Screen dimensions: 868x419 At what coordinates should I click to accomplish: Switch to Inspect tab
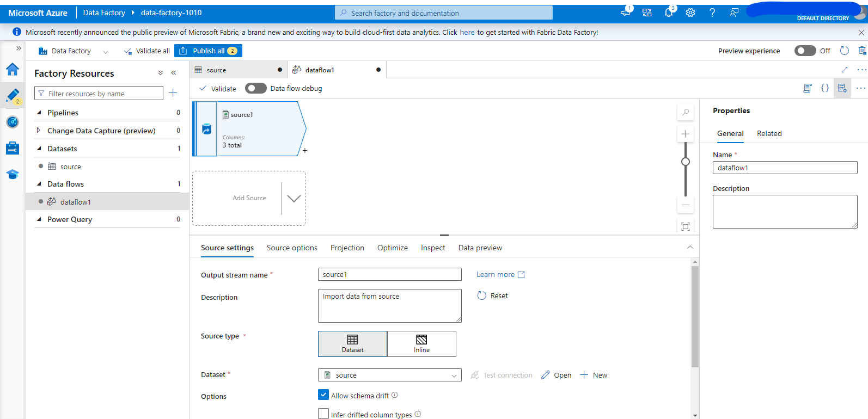[x=433, y=248]
